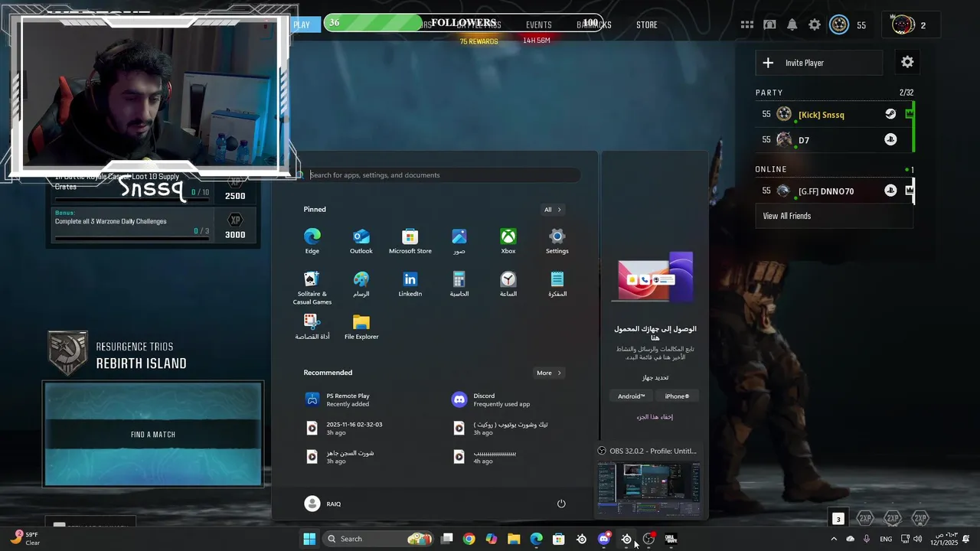Launch the pinned Xbox app
The image size is (980, 551).
[508, 241]
